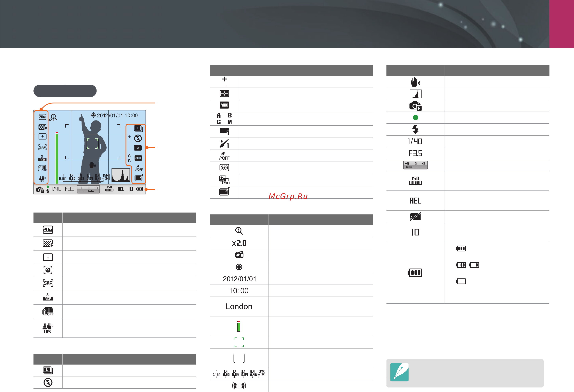Viewport: 574px width, 392px height.
Task: Click the flash lightning bolt icon
Action: pos(415,129)
